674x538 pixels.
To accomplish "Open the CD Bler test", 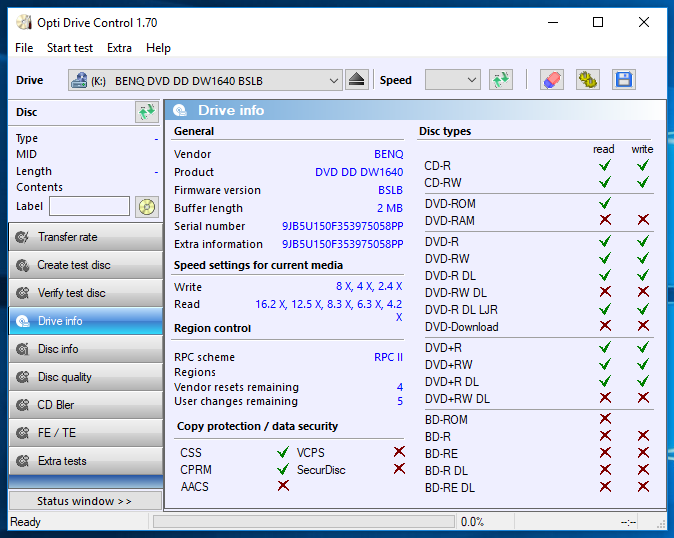I will tap(86, 405).
